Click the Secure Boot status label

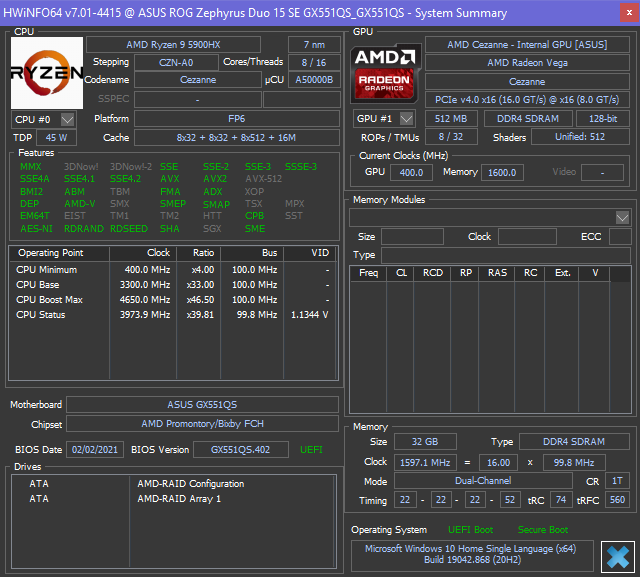[543, 530]
